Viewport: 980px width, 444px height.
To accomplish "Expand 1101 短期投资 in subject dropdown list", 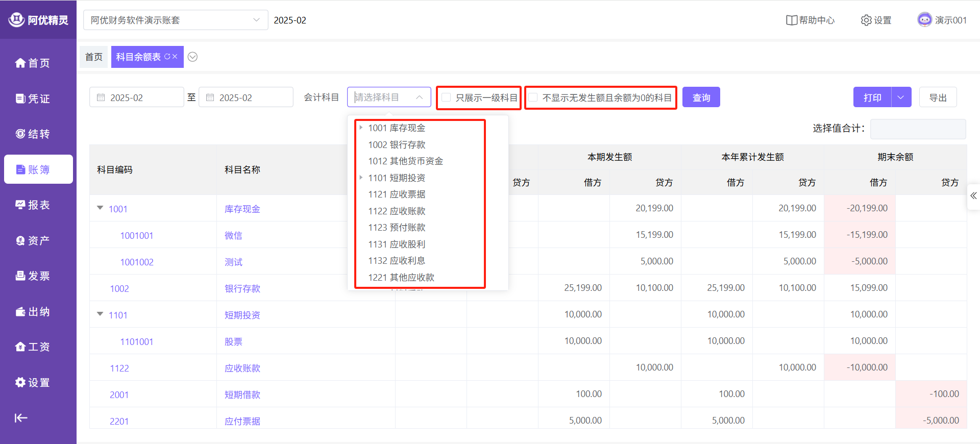I will (x=361, y=178).
